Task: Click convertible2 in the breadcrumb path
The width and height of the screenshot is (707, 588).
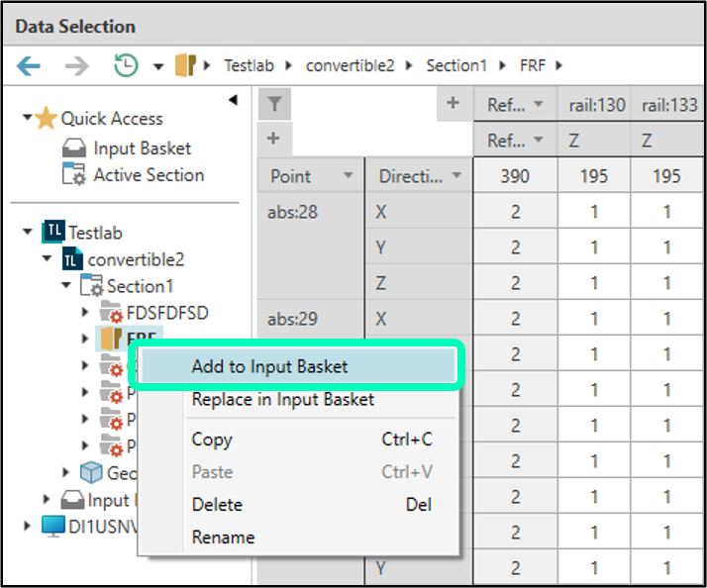Action: pyautogui.click(x=350, y=66)
